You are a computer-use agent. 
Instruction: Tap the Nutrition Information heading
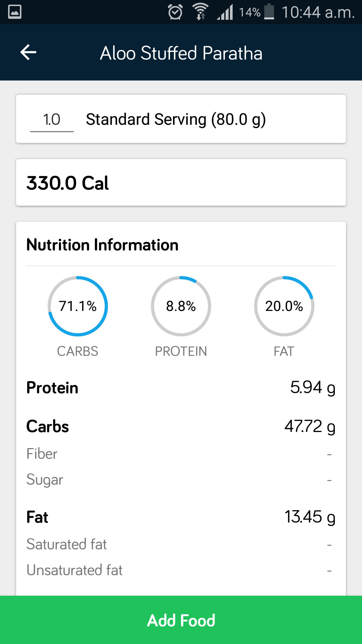[x=102, y=245]
